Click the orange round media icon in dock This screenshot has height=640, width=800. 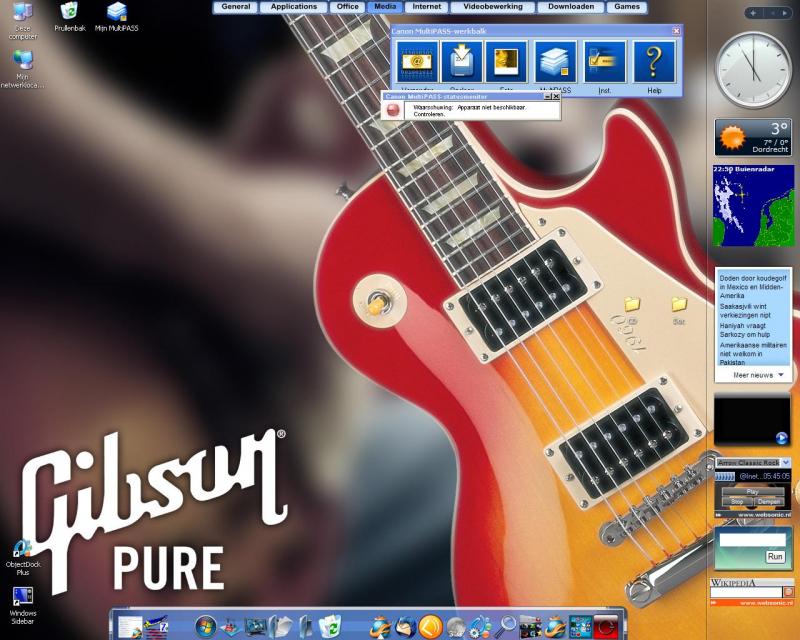point(430,627)
